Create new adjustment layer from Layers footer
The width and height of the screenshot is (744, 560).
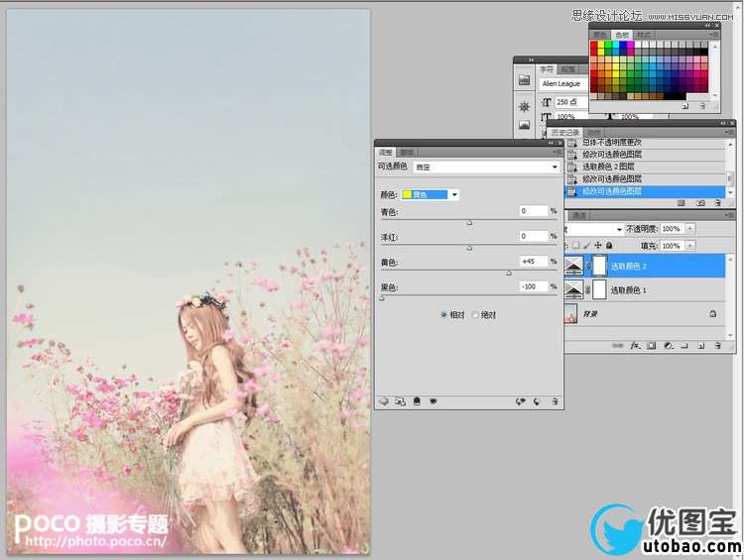click(668, 346)
